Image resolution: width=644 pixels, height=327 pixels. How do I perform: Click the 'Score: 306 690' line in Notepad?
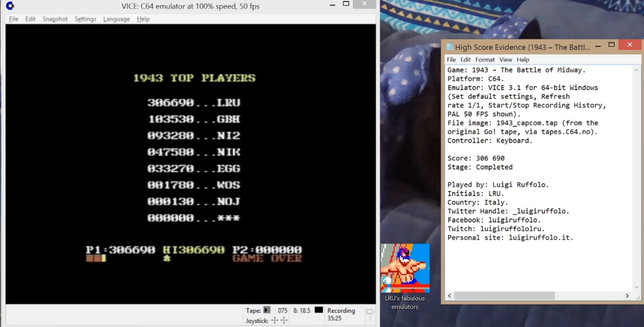click(x=476, y=158)
